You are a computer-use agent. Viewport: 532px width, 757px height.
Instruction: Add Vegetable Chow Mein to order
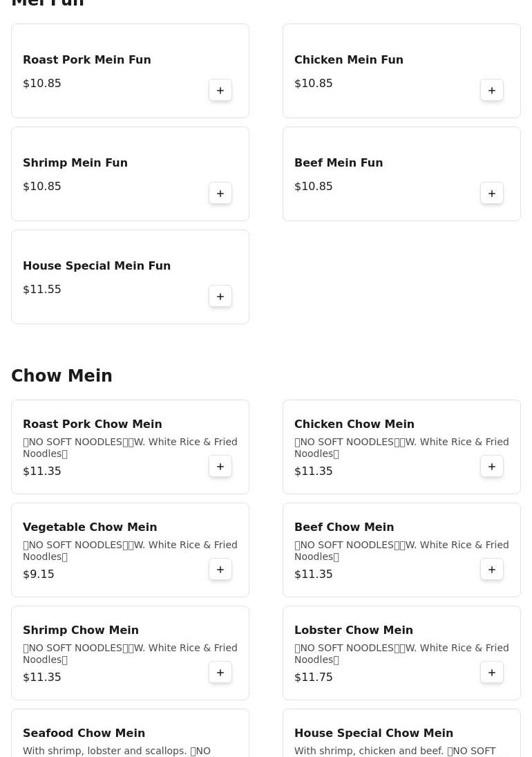click(220, 570)
